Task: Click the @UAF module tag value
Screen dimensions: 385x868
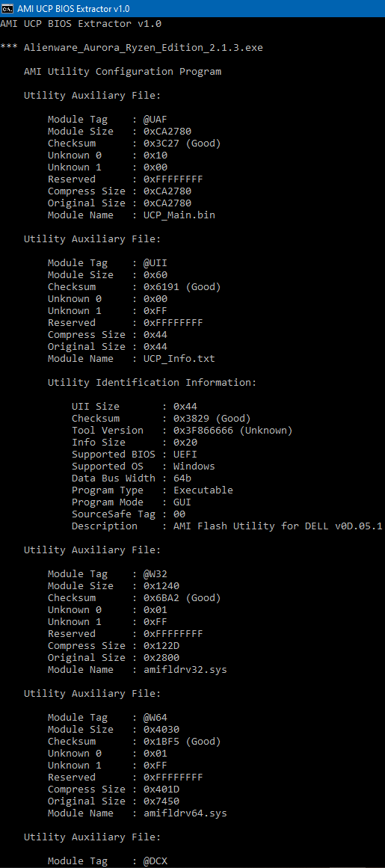Action: point(155,119)
